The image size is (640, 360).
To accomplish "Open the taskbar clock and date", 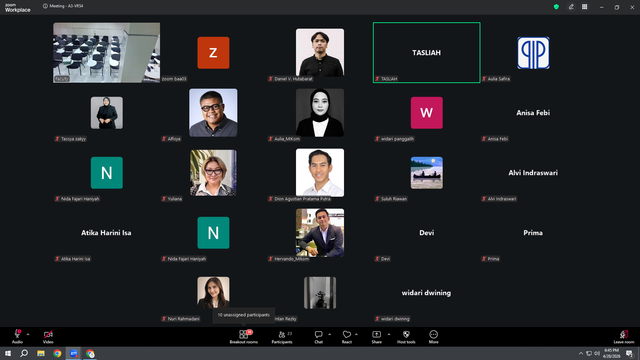I will click(611, 353).
